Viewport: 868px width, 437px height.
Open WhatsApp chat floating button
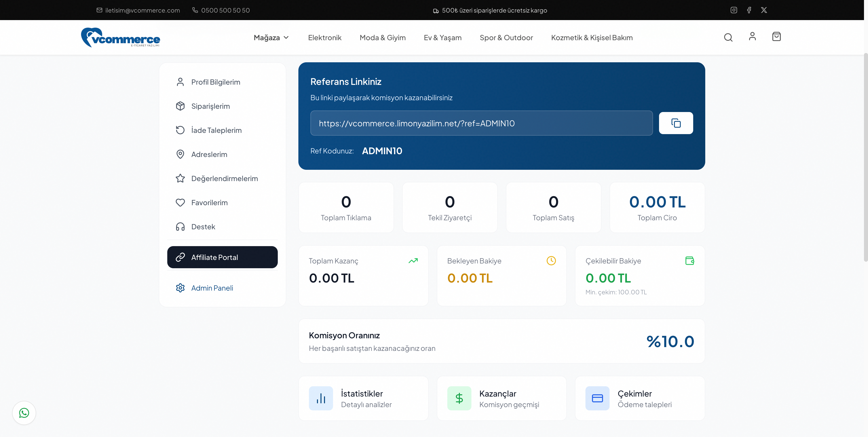click(24, 413)
